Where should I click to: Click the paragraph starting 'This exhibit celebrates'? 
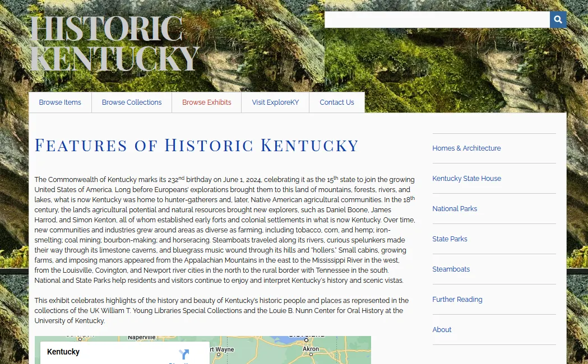(221, 310)
